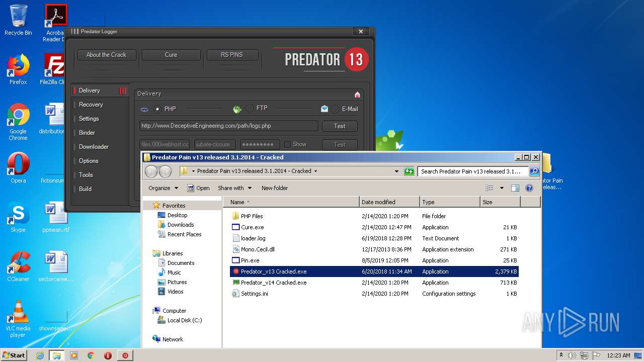The width and height of the screenshot is (644, 362).
Task: Open VLC media player shortcut
Action: (18, 319)
